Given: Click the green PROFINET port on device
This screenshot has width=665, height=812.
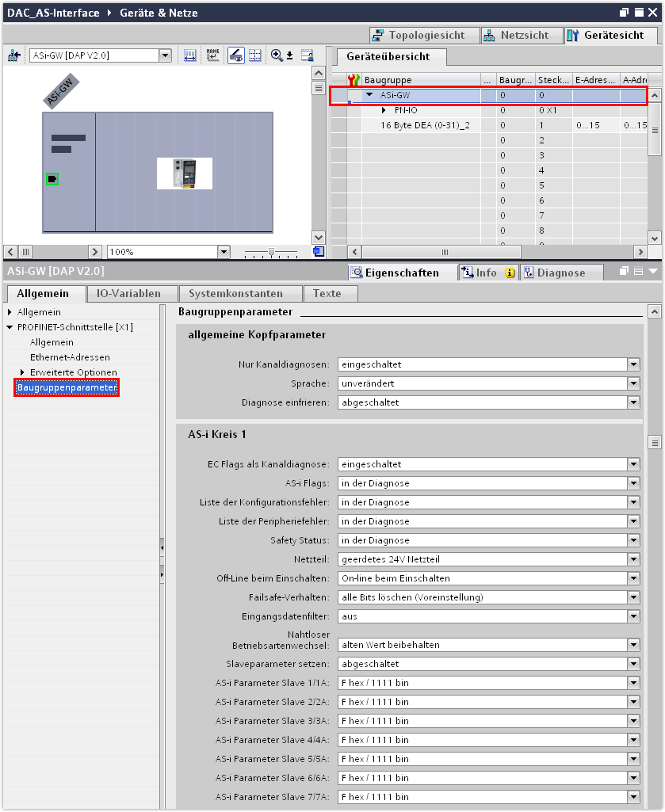Looking at the screenshot, I should pyautogui.click(x=52, y=179).
